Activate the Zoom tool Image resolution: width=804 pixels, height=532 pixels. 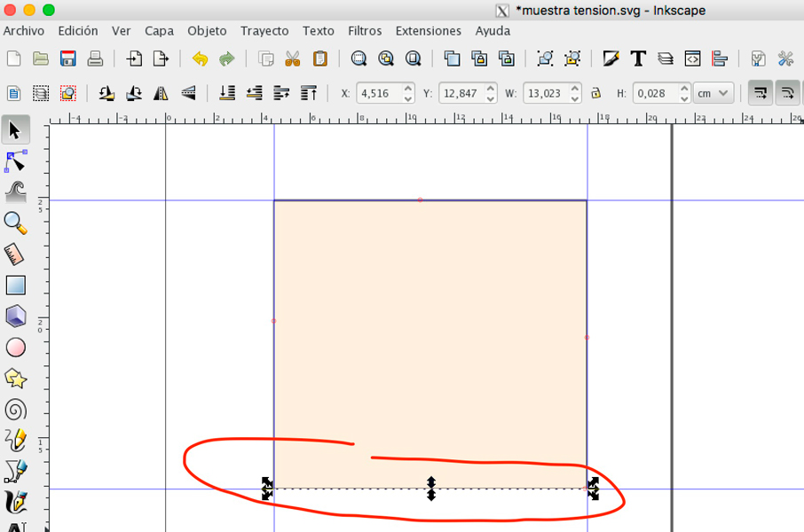coord(14,223)
